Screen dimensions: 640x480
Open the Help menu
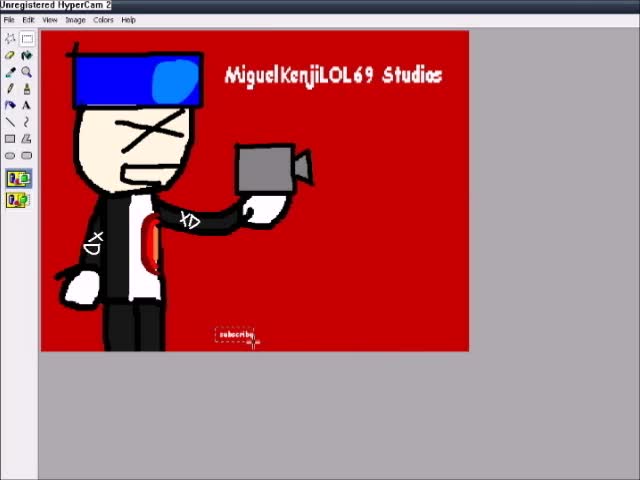pos(128,20)
